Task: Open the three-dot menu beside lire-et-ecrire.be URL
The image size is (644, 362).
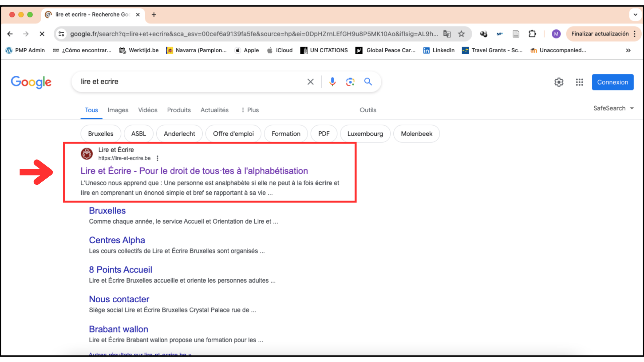Action: click(x=157, y=158)
